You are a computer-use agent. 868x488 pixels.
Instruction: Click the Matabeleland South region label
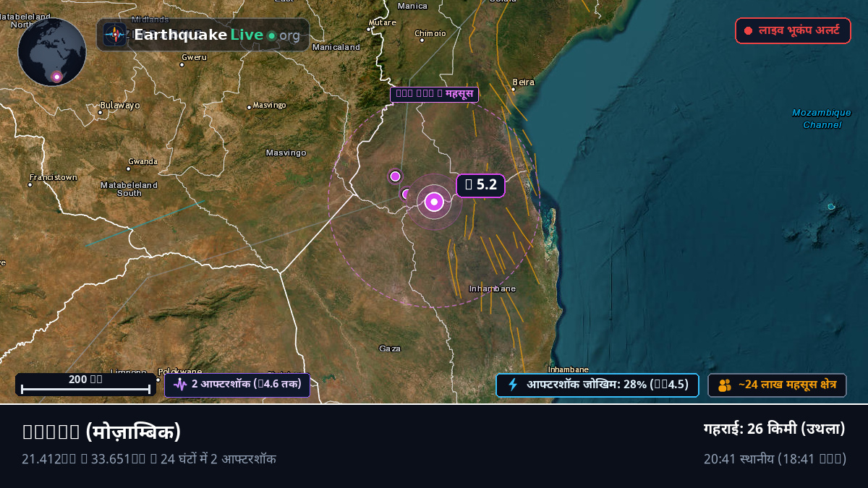click(x=129, y=189)
